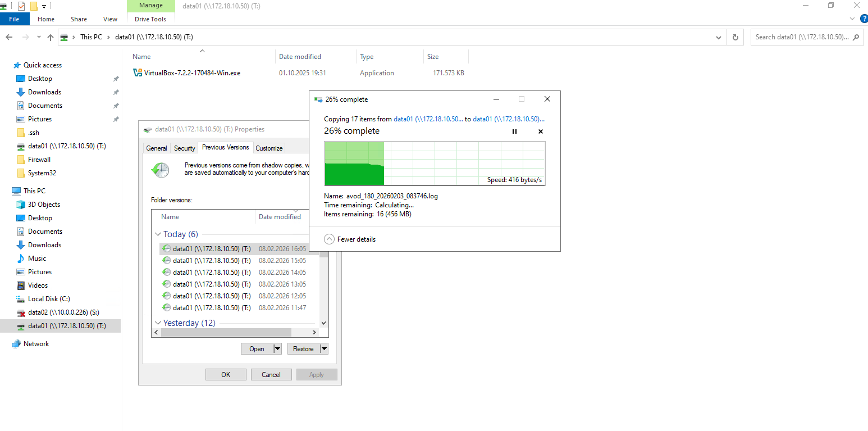Collapse the copy dialog with Fewer details
Viewport: 868px width, 431px height.
[350, 239]
